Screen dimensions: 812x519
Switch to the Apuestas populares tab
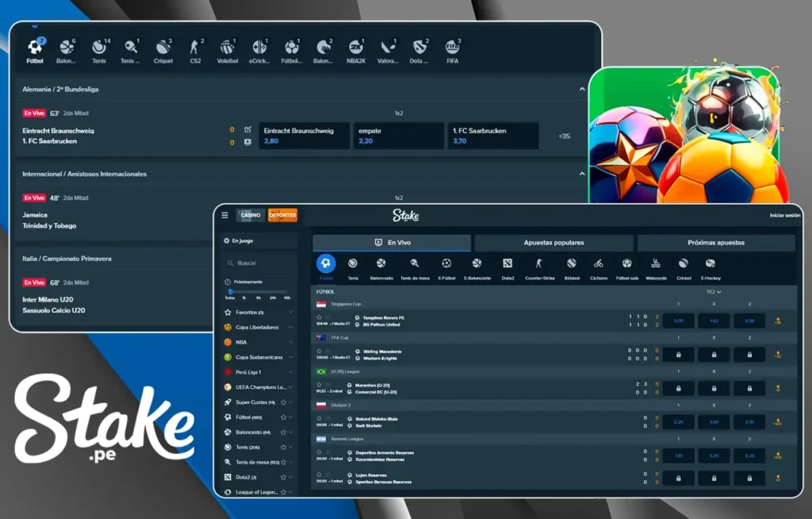[553, 243]
